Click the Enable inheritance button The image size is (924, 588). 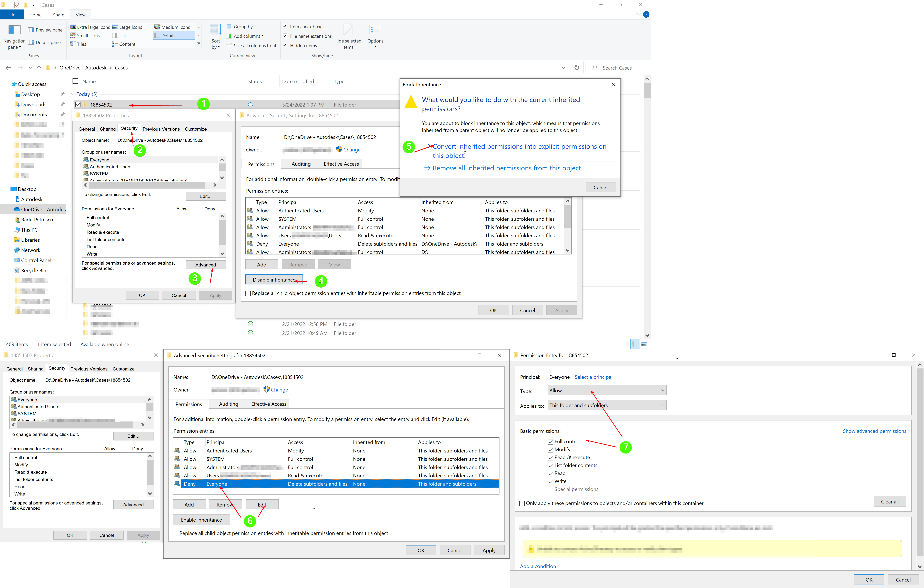pyautogui.click(x=202, y=520)
